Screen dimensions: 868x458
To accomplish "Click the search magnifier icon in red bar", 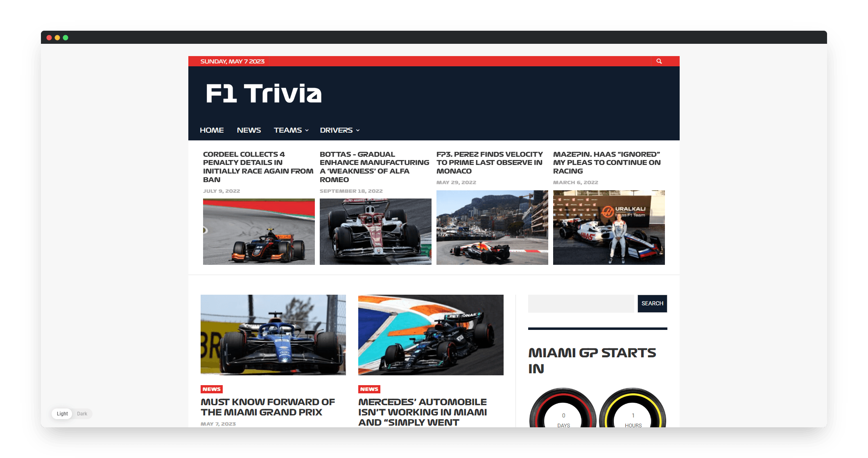I will point(659,61).
